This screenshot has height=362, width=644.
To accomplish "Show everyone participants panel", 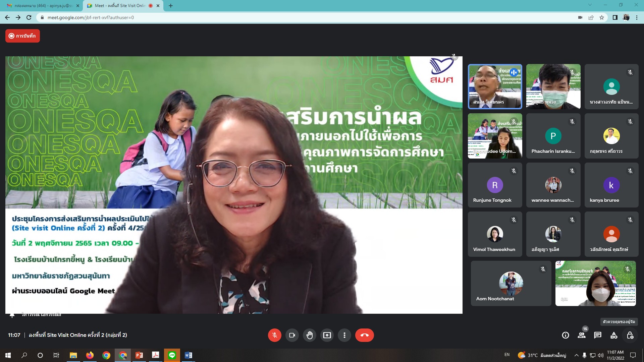I will coord(582,335).
